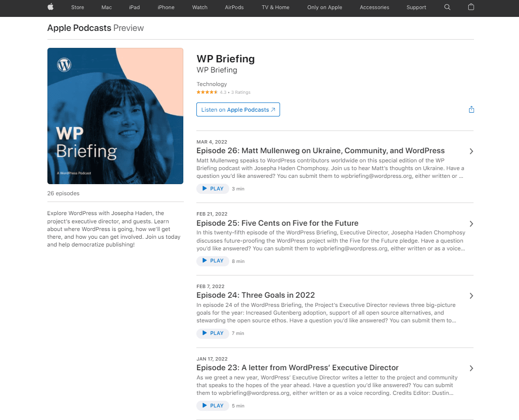Play Episode 25: Five Cents on Five
Image resolution: width=519 pixels, height=420 pixels.
212,261
